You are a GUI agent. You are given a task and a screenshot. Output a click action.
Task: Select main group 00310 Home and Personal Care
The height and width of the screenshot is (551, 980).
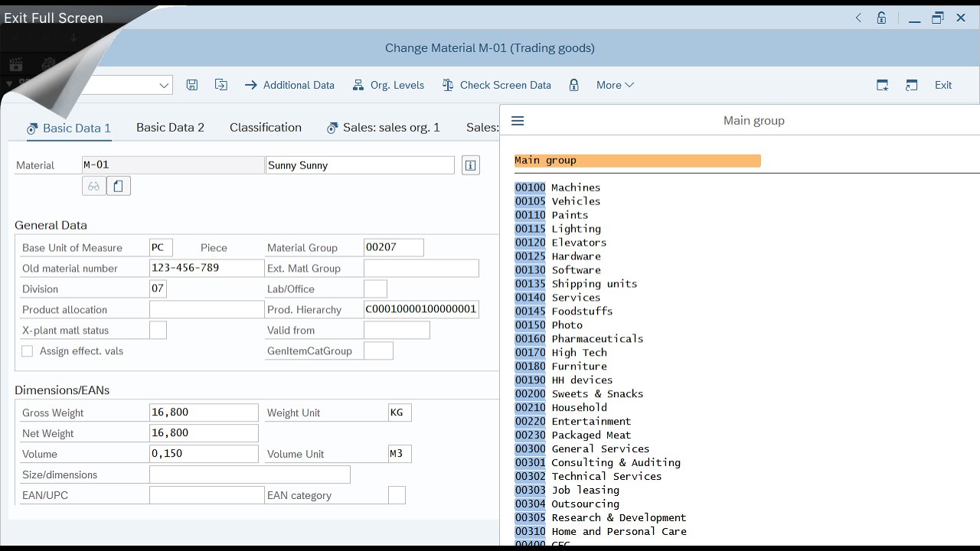click(x=600, y=532)
